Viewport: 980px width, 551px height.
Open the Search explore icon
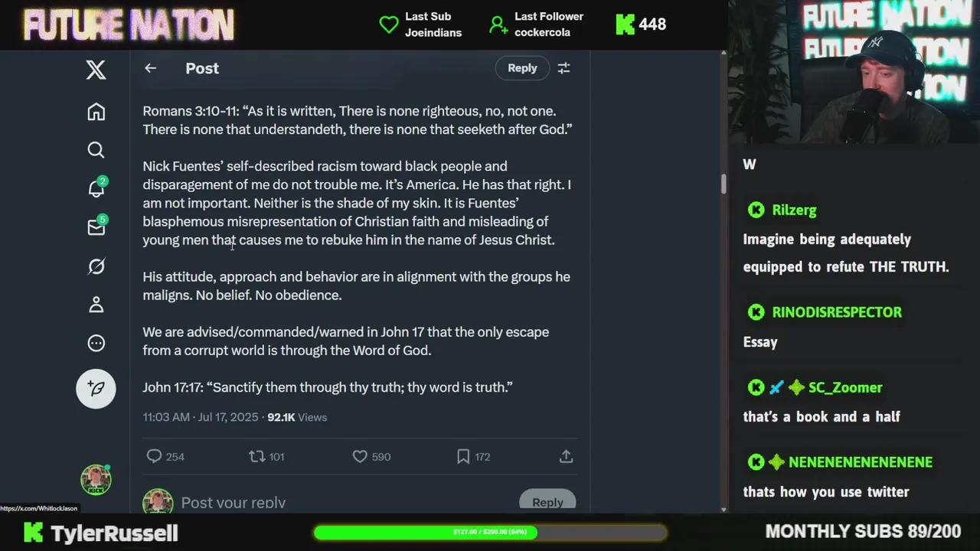[x=96, y=150]
